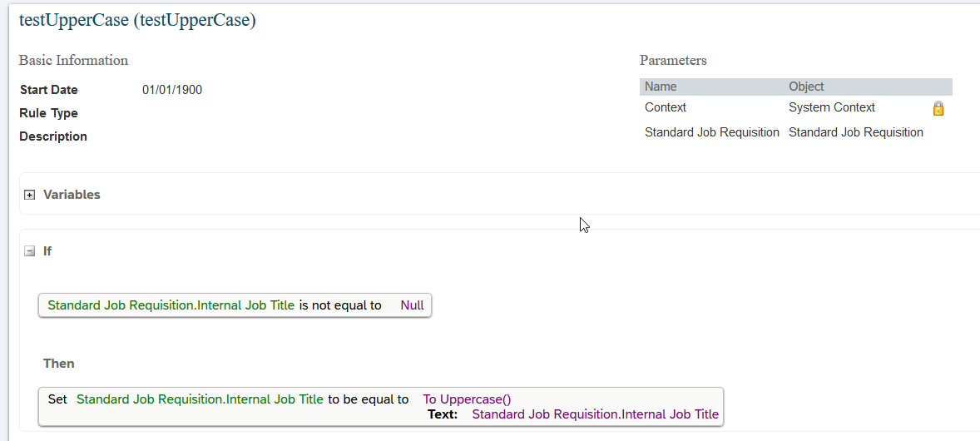
Task: Expand the Variables section plus icon
Action: click(29, 196)
